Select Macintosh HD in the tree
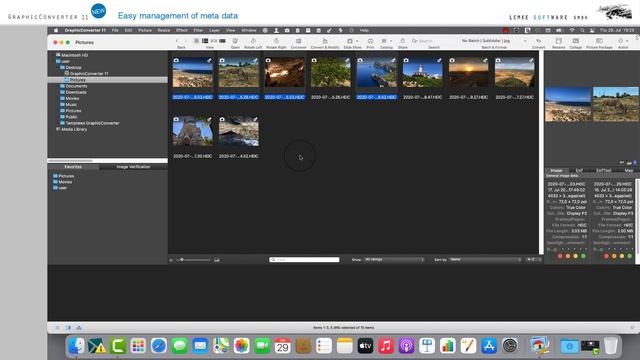Image resolution: width=640 pixels, height=360 pixels. (74, 55)
